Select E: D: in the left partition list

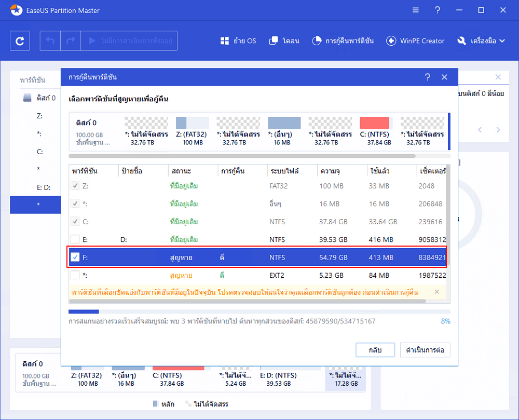click(44, 187)
